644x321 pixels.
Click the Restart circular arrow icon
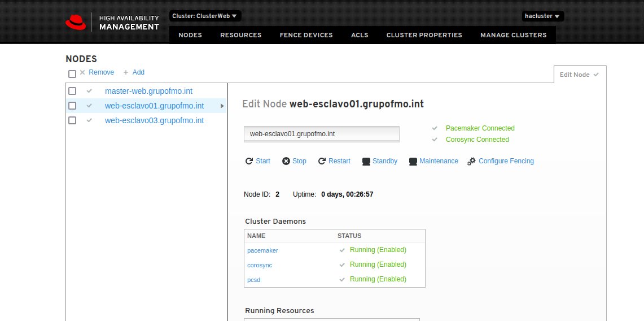point(322,161)
